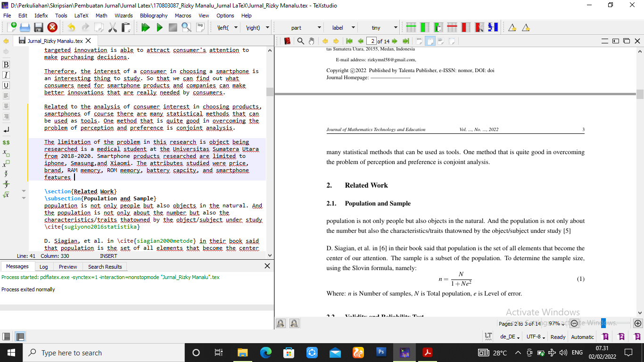Compile document with single green arrow
Viewport: 644px width, 362px height.
(x=159, y=28)
